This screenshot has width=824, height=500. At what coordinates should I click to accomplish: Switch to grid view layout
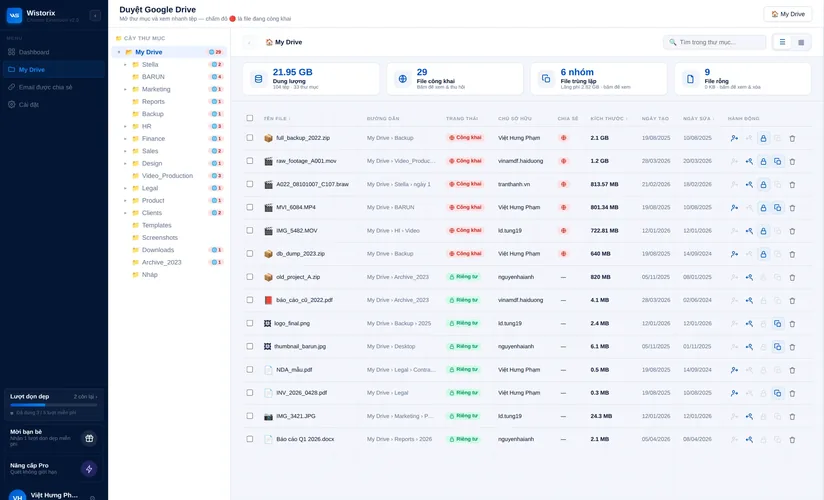[x=801, y=42]
